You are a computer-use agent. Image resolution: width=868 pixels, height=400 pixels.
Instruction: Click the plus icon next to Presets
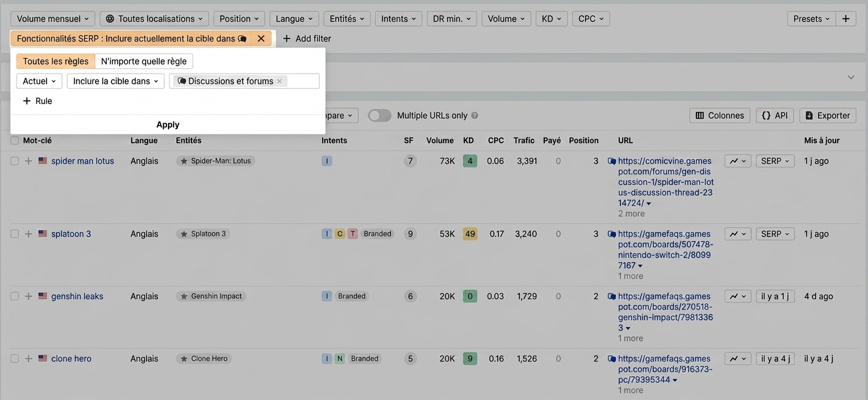[846, 19]
